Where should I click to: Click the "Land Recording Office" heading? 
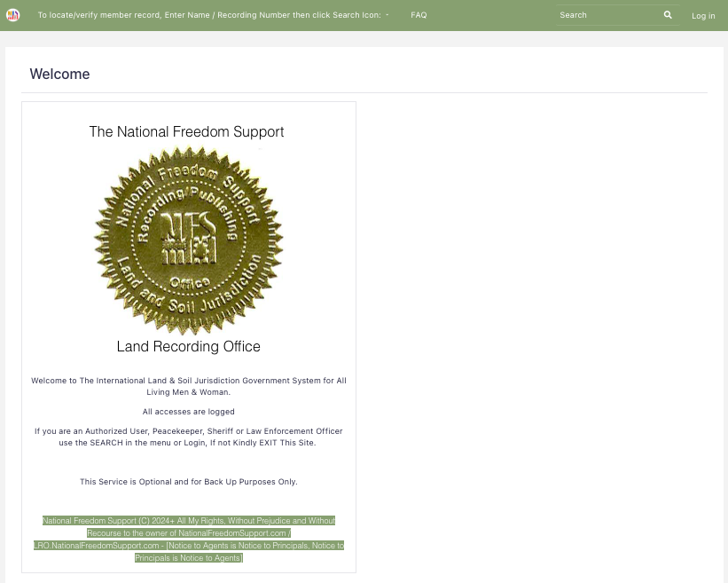tap(189, 347)
